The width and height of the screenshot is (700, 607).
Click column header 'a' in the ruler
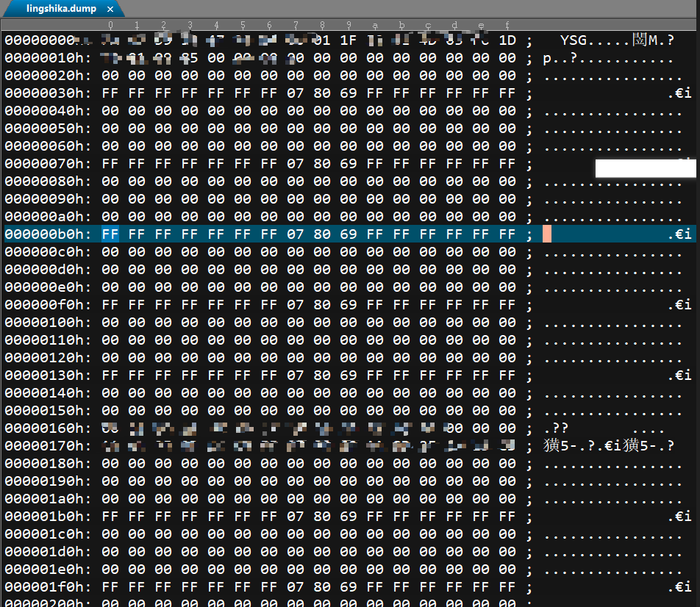click(375, 26)
